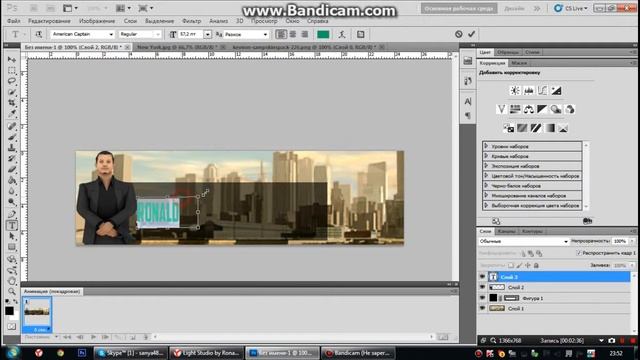The image size is (640, 360).
Task: Open the warp text icon in options bar
Action: point(342,34)
